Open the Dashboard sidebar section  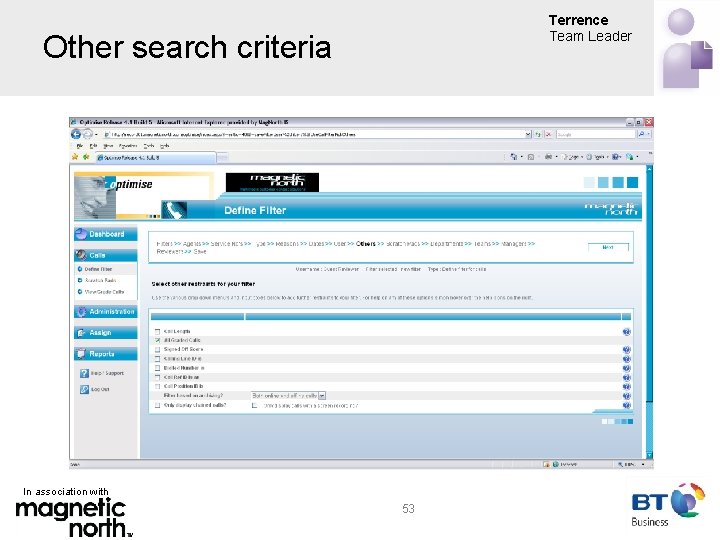tap(105, 234)
